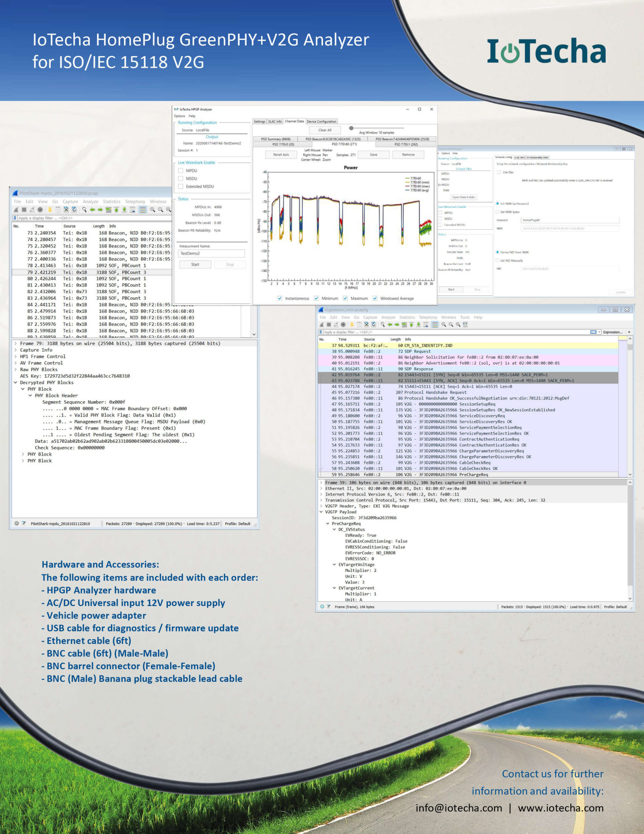Select the Set NMK bytes radio option
This screenshot has width=644, height=834.
497,212
